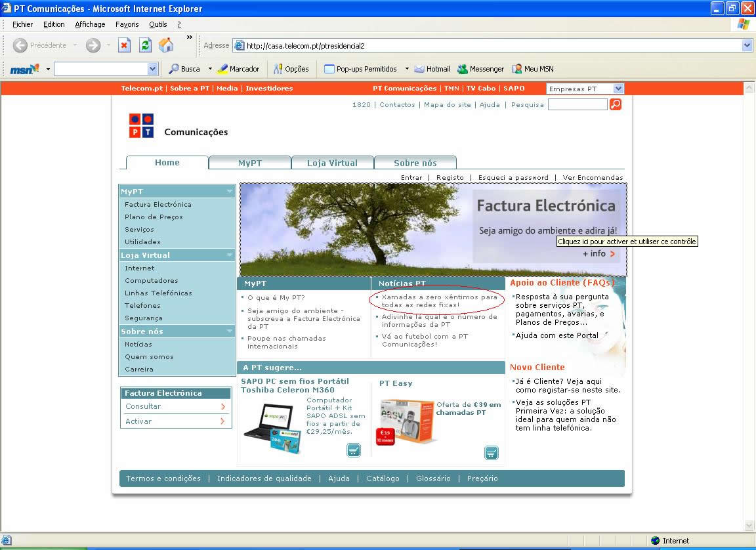The image size is (756, 550).
Task: Add PT Easy to cart
Action: tap(492, 453)
